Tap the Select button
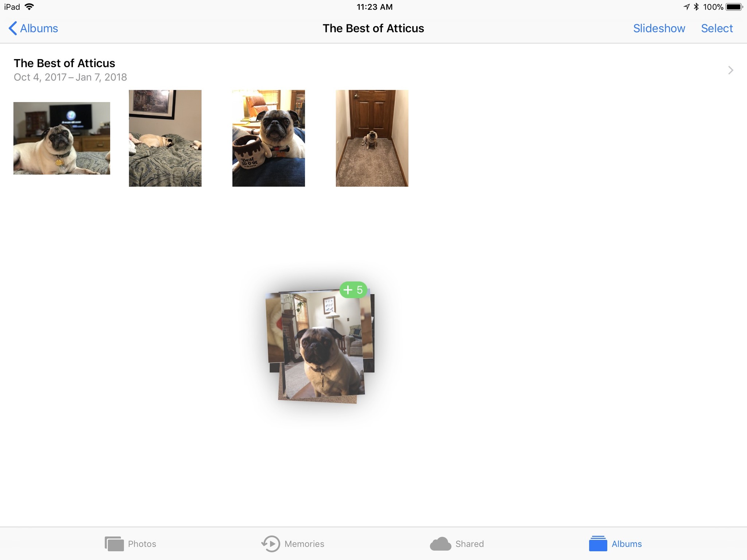This screenshot has width=747, height=560. [x=717, y=28]
